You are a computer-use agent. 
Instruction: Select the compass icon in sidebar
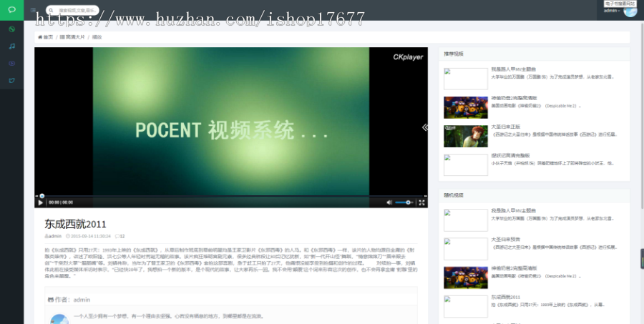coord(11,29)
